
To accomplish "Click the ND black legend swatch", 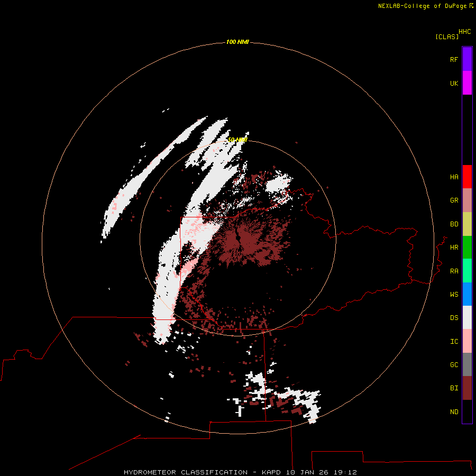I will point(467,411).
